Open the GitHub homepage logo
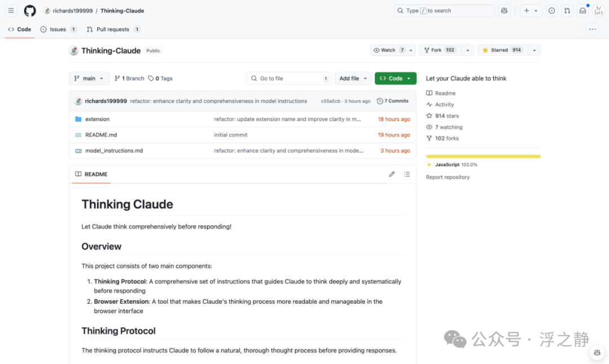Screen dimensions: 609x364 (30, 11)
